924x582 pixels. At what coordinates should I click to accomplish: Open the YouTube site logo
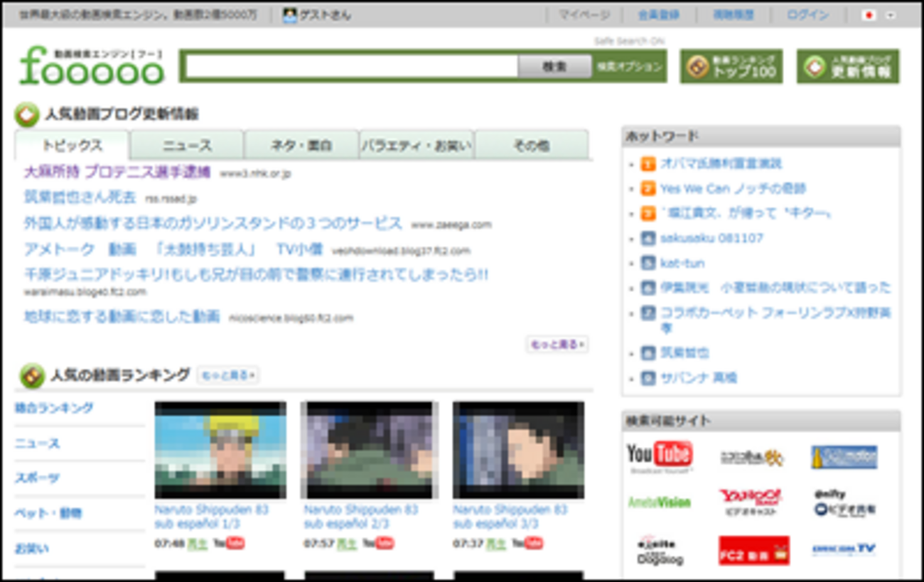click(x=660, y=457)
